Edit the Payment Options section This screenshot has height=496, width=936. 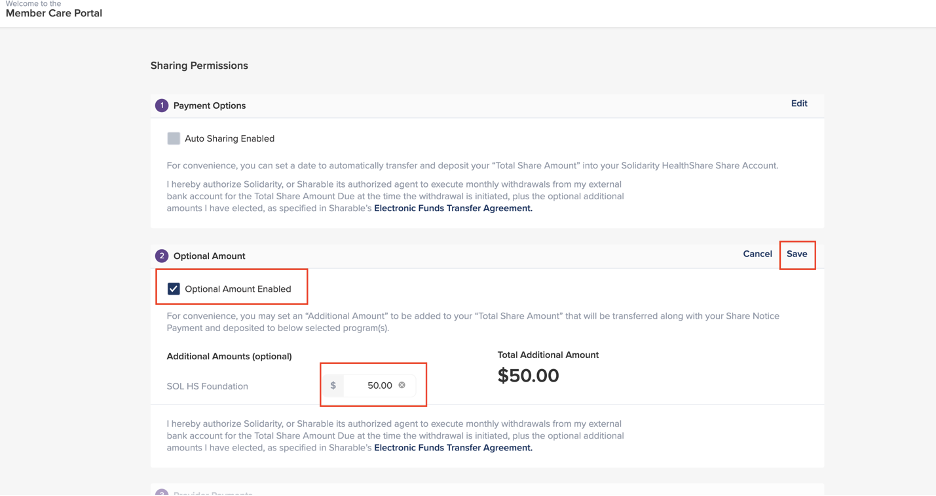coord(799,103)
